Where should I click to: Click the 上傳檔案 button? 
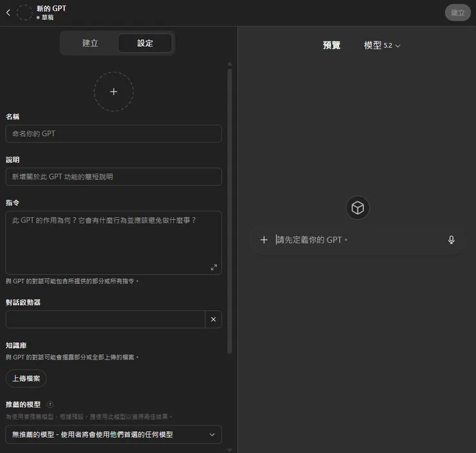(x=26, y=378)
